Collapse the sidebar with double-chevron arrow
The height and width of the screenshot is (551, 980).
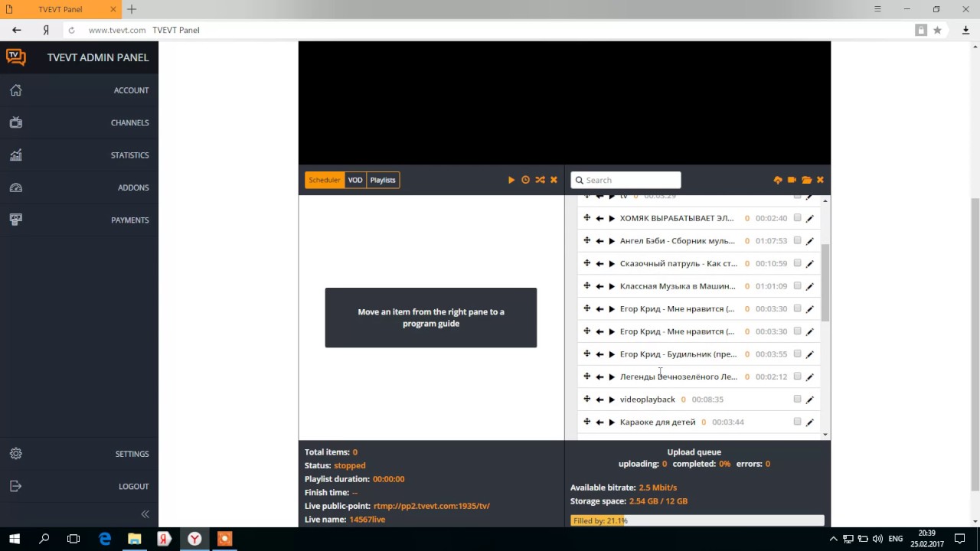(x=145, y=514)
